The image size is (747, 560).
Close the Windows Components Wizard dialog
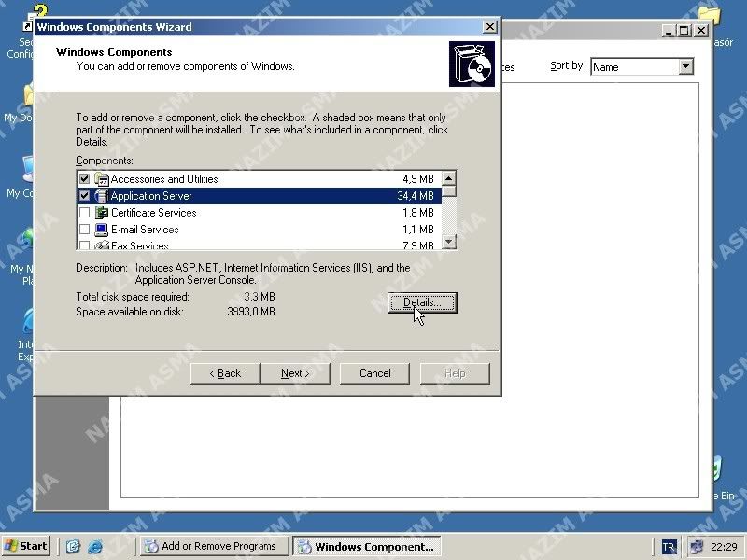click(x=489, y=27)
